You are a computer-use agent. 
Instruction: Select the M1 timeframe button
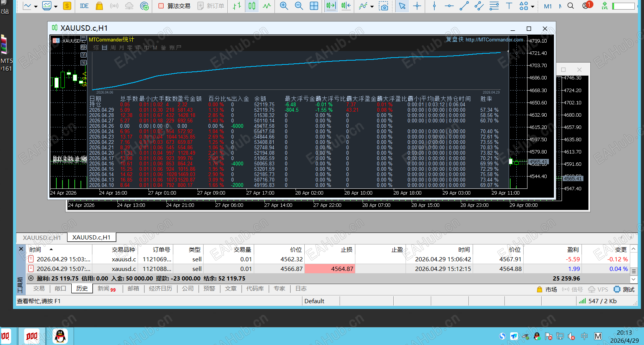click(x=548, y=6)
